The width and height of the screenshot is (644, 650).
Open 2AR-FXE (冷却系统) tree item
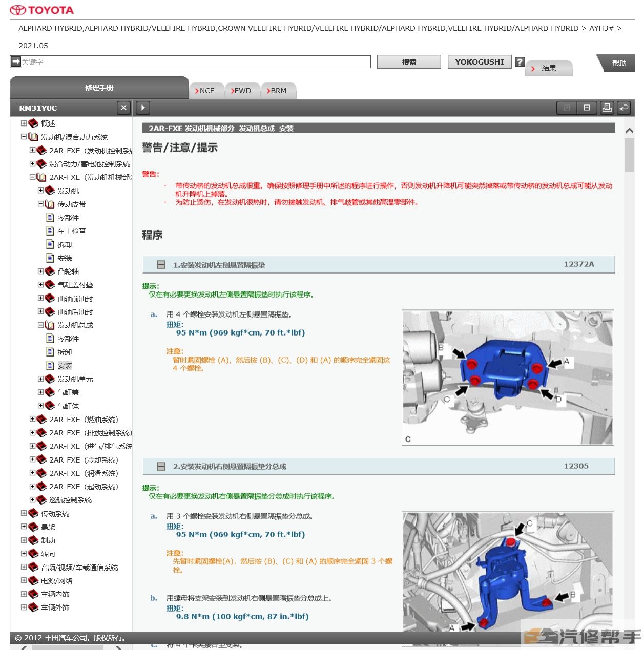84,459
